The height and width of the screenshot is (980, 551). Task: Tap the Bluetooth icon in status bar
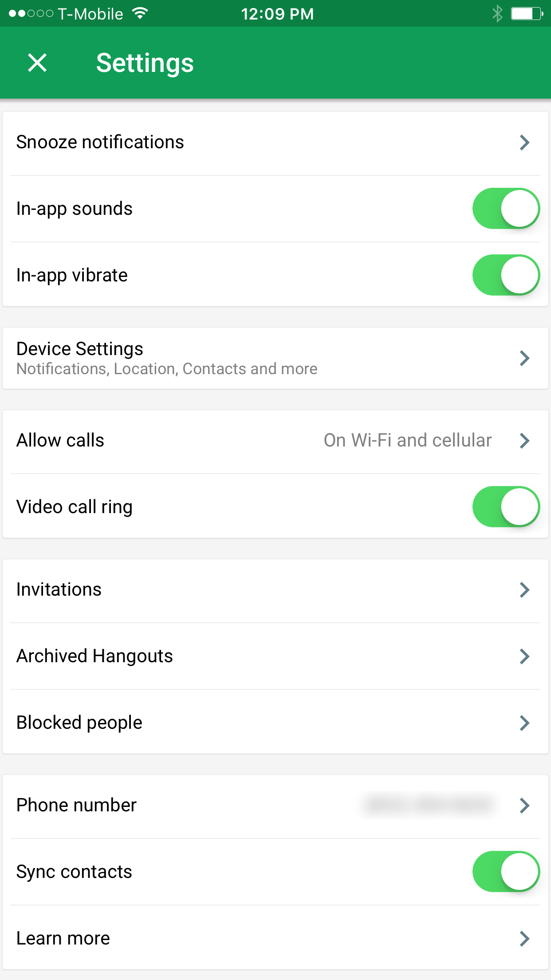497,14
